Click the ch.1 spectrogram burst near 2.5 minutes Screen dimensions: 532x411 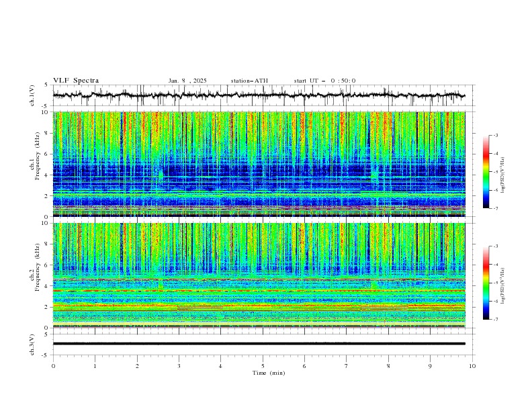click(160, 176)
